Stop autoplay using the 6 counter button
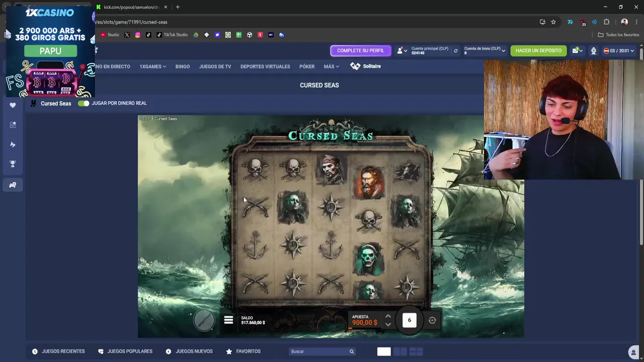644x362 pixels. (x=410, y=320)
